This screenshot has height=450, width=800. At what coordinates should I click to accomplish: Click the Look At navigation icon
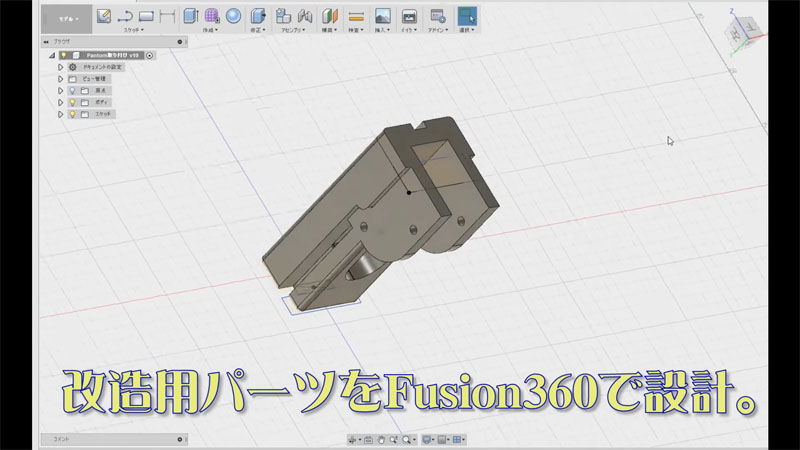tap(368, 439)
